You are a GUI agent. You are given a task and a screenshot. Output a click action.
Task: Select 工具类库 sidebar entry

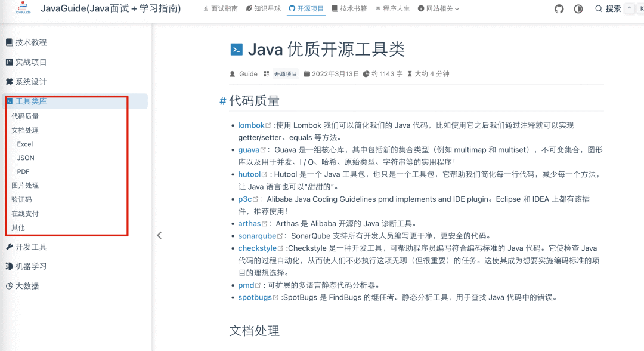point(76,101)
